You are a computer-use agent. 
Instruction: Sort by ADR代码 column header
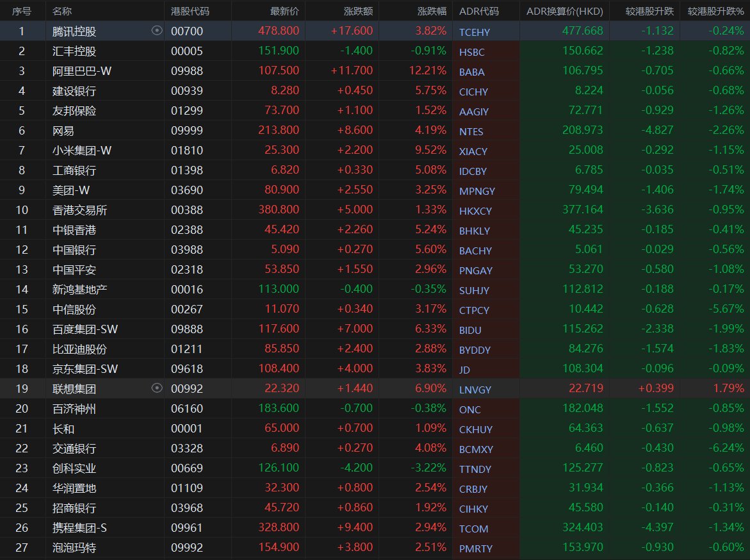point(479,11)
